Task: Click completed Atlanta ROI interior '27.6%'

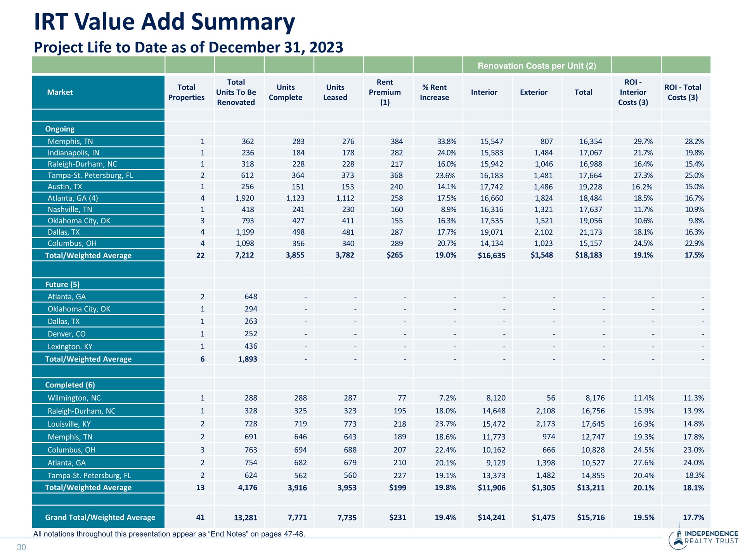Action: point(644,463)
